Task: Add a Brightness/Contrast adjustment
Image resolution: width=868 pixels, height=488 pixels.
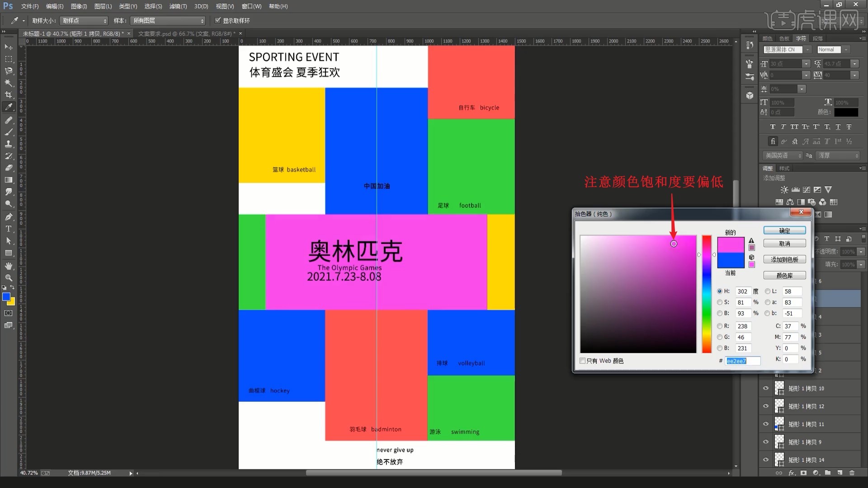Action: [784, 190]
